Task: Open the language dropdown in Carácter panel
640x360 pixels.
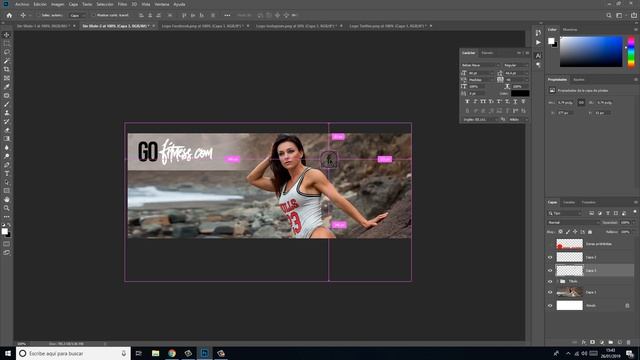Action: [480, 120]
